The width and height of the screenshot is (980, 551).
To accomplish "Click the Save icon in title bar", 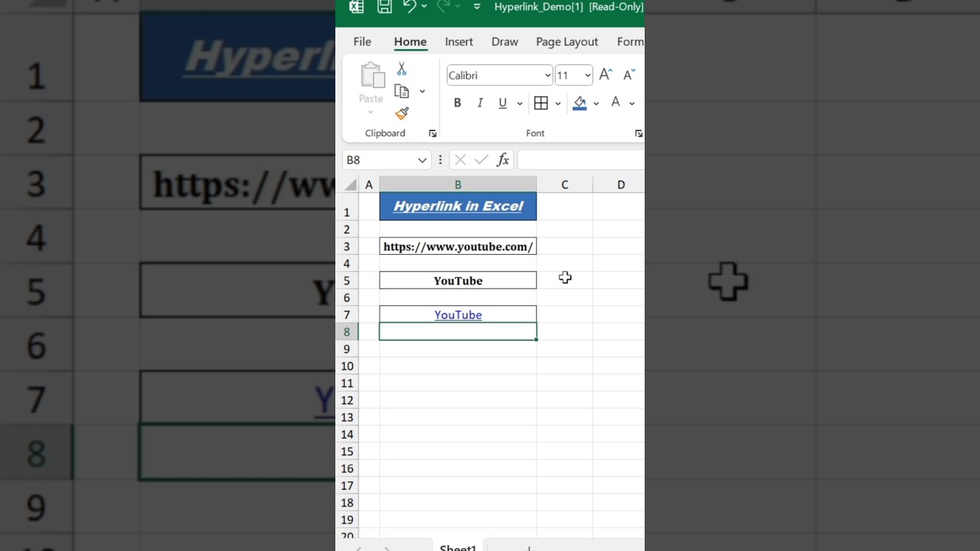I will (384, 7).
